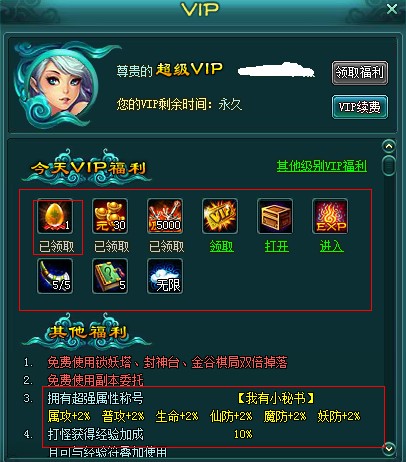Click the green 领取 link under VIP badge
Screen dimensions: 406x462
(222, 247)
